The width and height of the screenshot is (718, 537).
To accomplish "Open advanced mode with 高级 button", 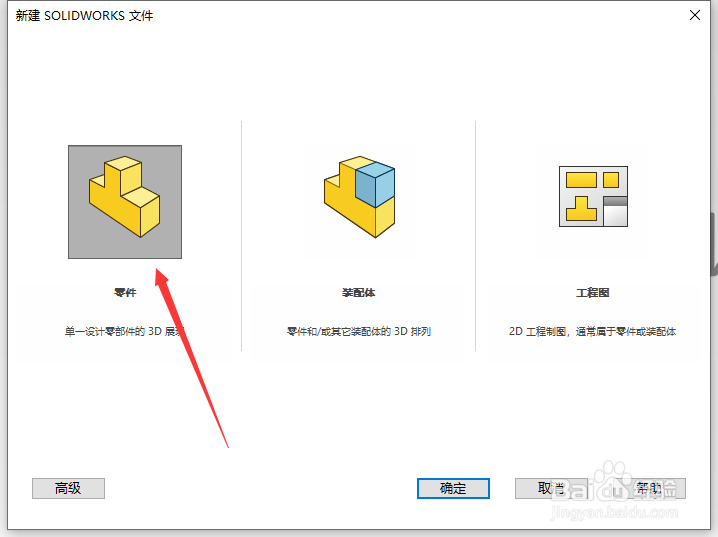I will [x=68, y=488].
